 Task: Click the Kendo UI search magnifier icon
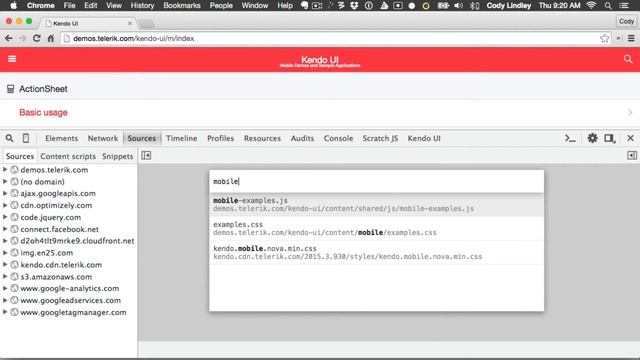coord(628,59)
